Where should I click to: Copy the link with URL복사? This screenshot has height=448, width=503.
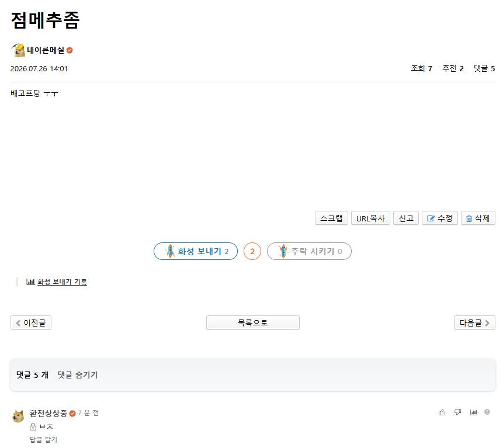click(370, 218)
